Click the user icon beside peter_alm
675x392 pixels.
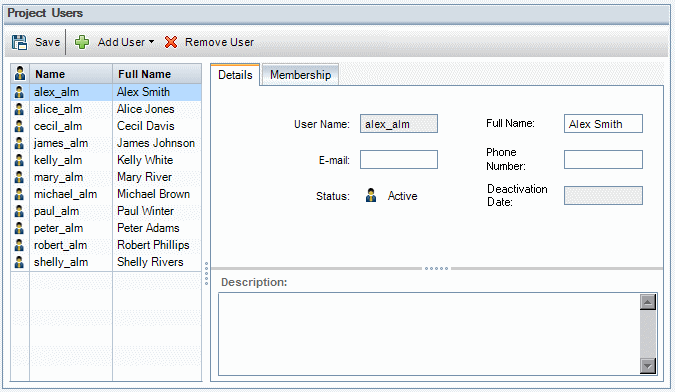coord(19,228)
